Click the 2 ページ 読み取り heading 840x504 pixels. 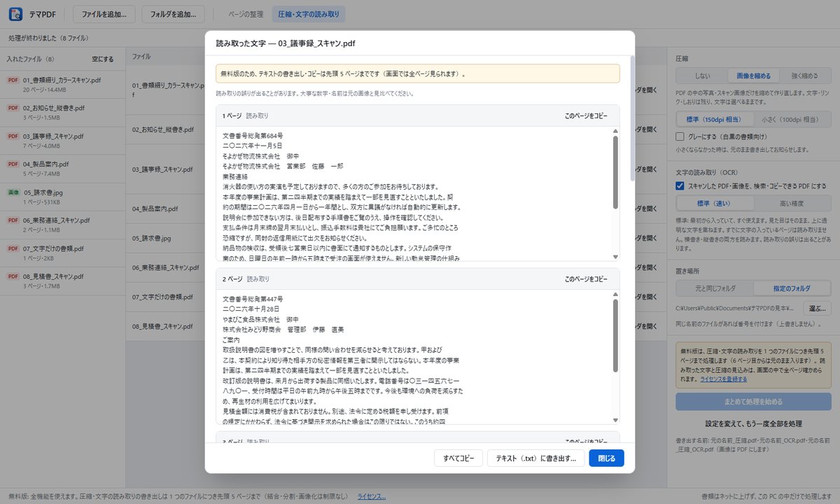click(x=246, y=279)
